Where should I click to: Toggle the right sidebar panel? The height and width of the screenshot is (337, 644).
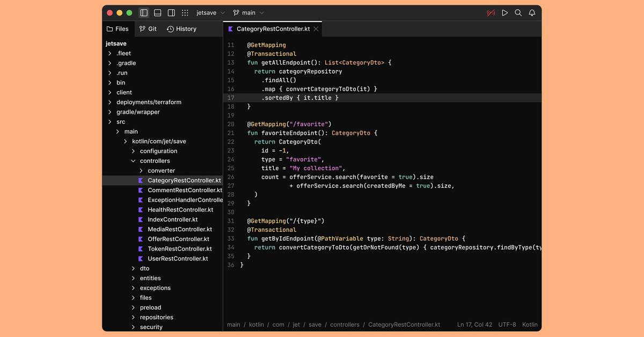coord(171,13)
